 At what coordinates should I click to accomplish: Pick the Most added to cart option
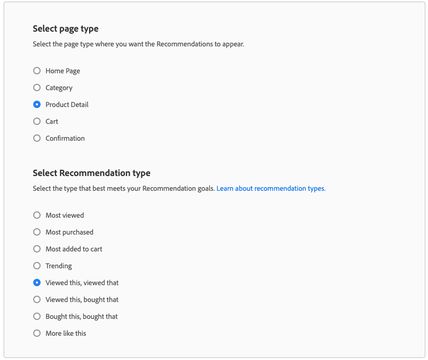pyautogui.click(x=37, y=249)
